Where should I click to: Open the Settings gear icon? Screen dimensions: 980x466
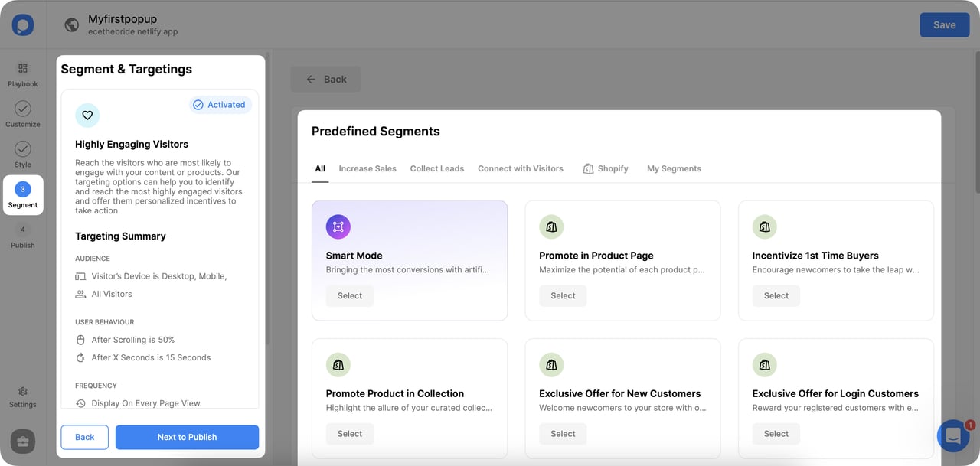pyautogui.click(x=23, y=392)
